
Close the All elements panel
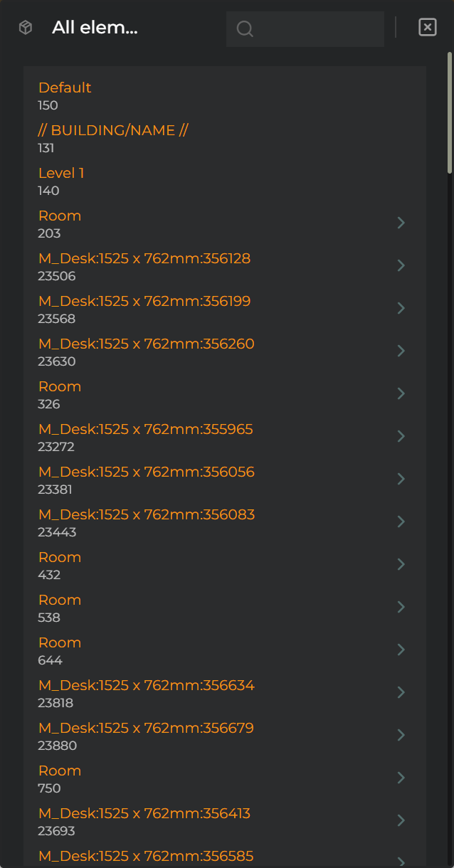[427, 28]
